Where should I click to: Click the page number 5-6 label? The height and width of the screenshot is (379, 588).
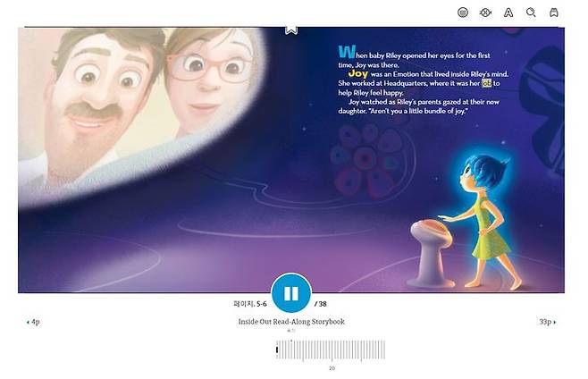point(250,304)
